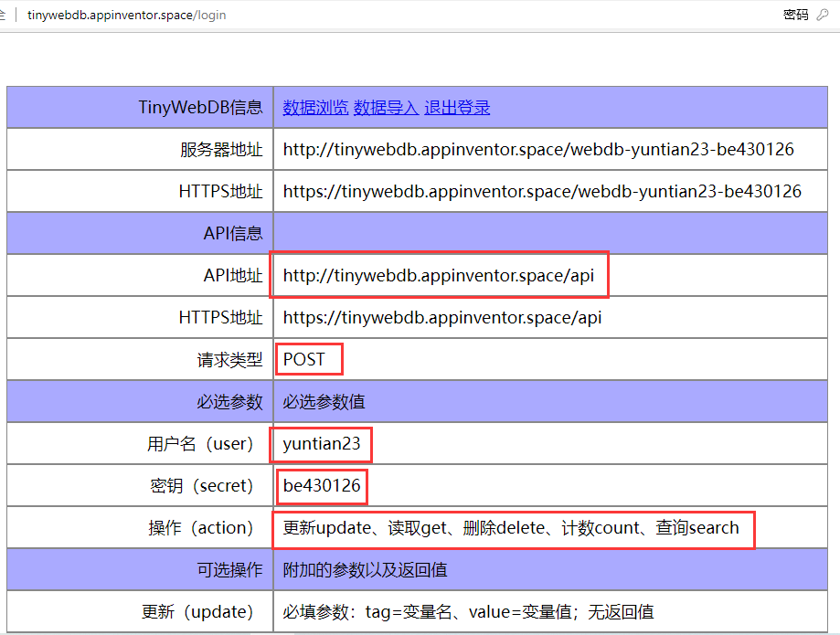
Task: Click the password key icon in address bar
Action: 823,15
